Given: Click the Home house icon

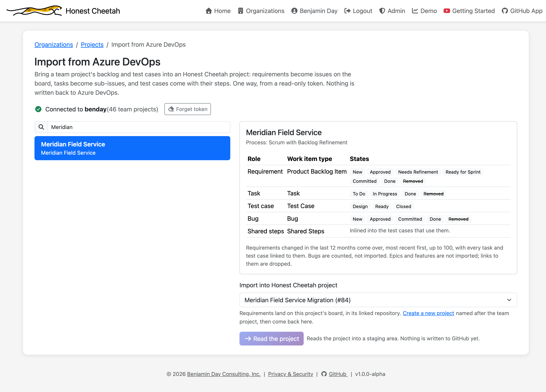Looking at the screenshot, I should tap(209, 11).
